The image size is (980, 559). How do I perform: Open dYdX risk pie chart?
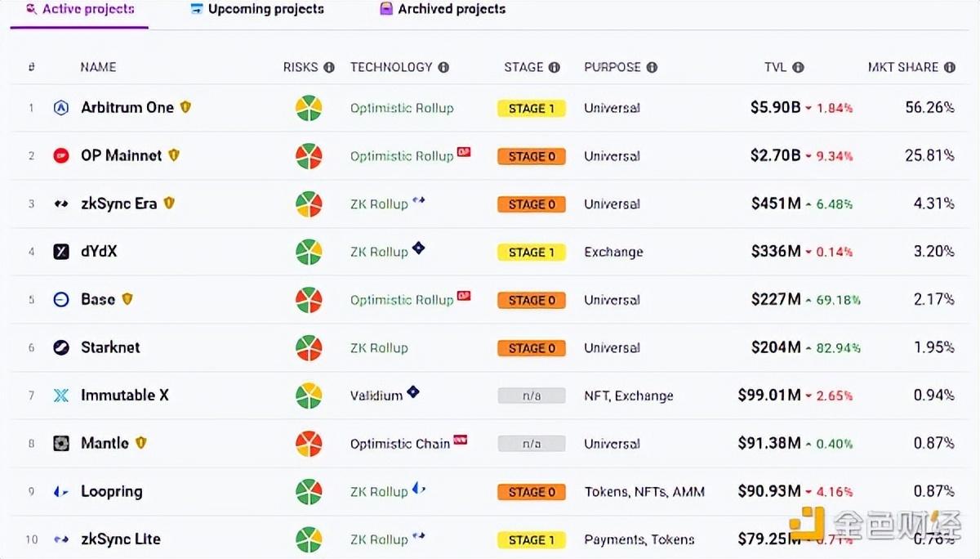point(309,252)
